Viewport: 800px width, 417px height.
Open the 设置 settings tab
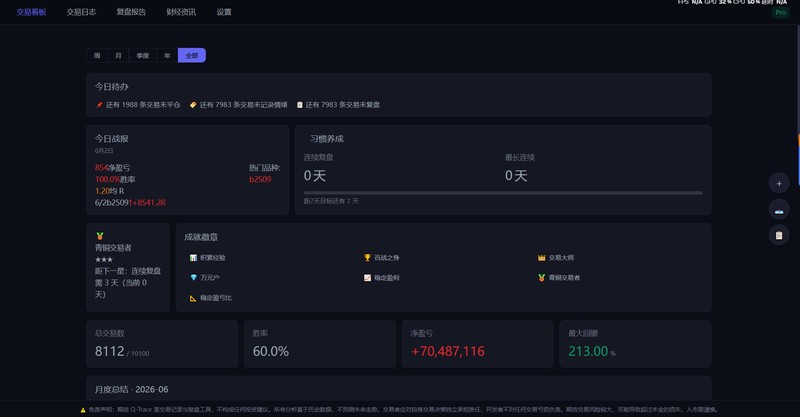pos(224,12)
